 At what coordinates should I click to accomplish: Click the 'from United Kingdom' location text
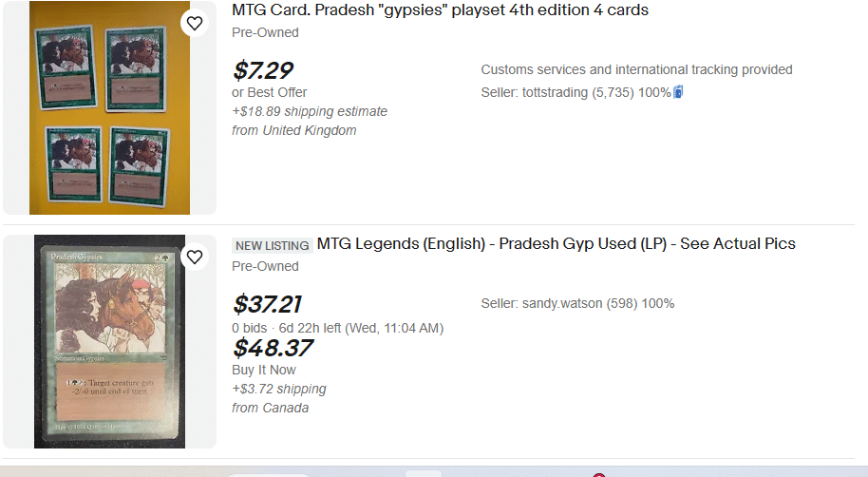tap(294, 130)
